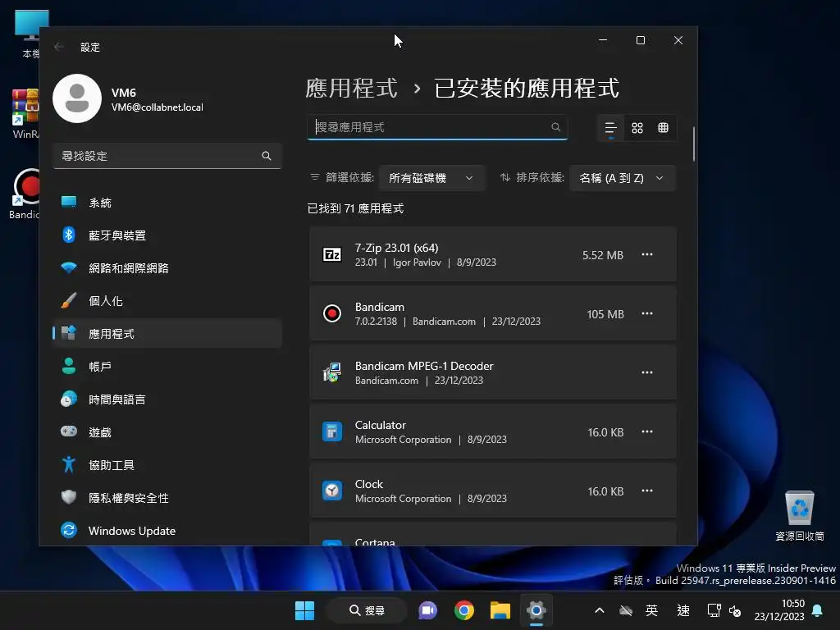
Task: Click VM6@collabnet.local account email
Action: [157, 107]
